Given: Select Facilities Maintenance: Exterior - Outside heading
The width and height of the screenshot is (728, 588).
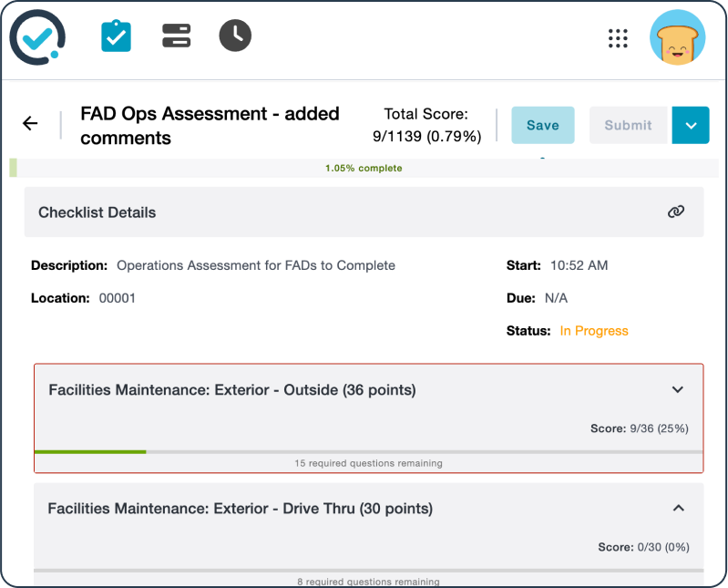Looking at the screenshot, I should (231, 390).
